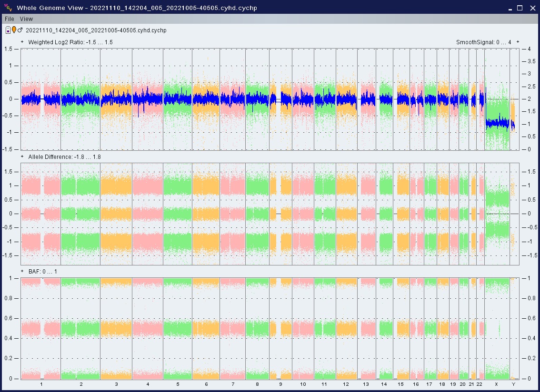The height and width of the screenshot is (392, 540).
Task: Expand Weighted Log2 Ratio plus sign
Action: tap(22, 42)
